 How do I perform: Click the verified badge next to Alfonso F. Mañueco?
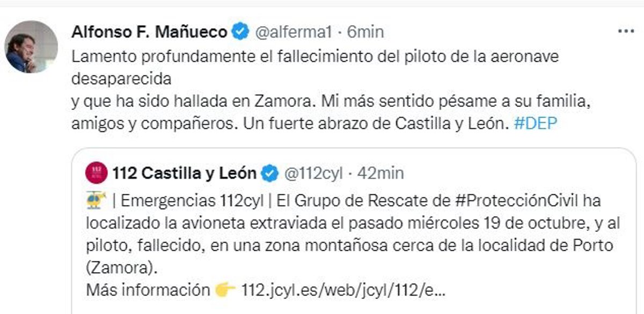[x=240, y=32]
